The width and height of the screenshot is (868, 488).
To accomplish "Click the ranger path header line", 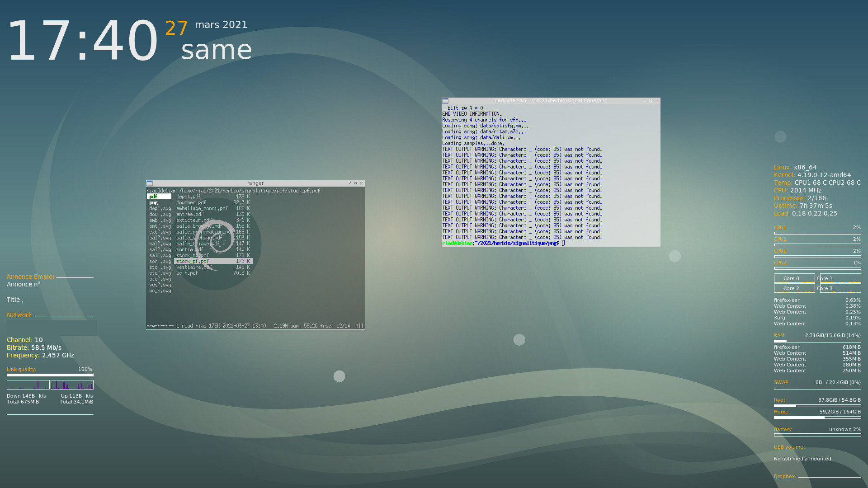I will click(233, 191).
